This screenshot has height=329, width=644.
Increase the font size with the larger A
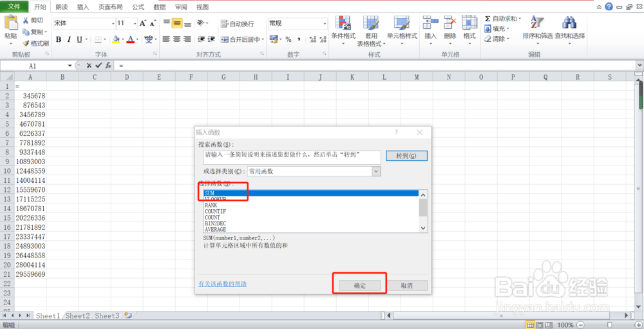[142, 23]
